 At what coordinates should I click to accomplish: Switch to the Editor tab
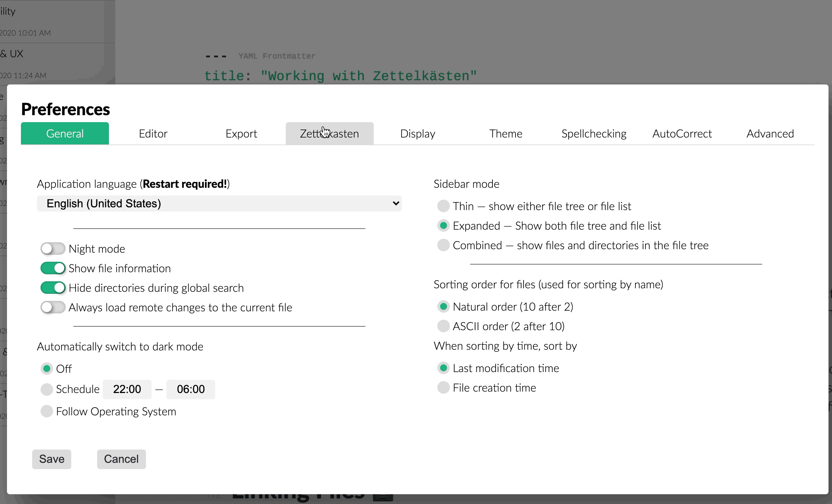click(x=153, y=133)
